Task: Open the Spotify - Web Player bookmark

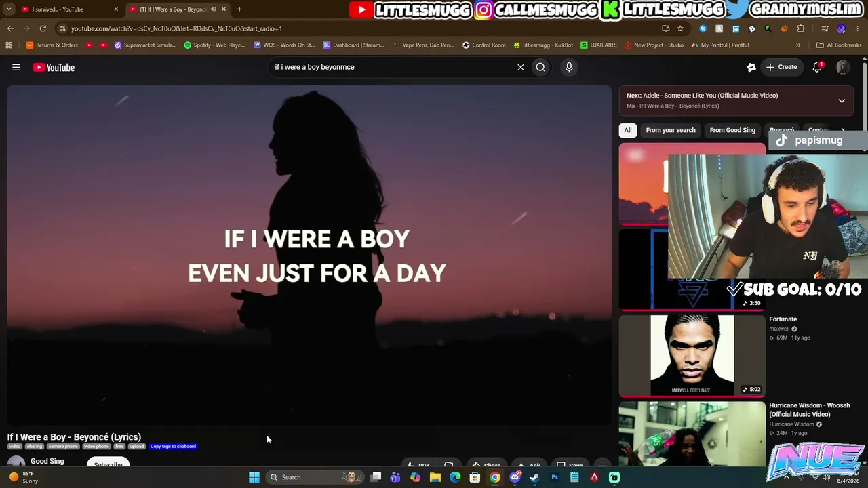Action: click(214, 45)
